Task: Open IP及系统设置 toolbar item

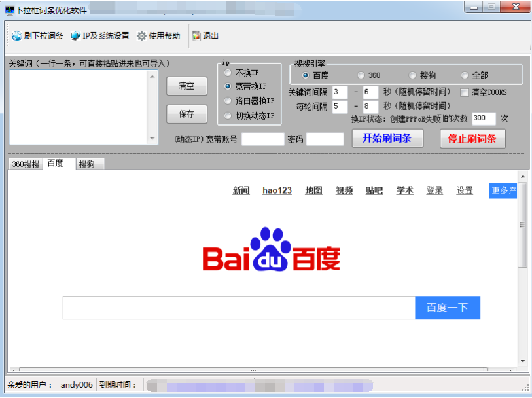Action: coord(100,36)
